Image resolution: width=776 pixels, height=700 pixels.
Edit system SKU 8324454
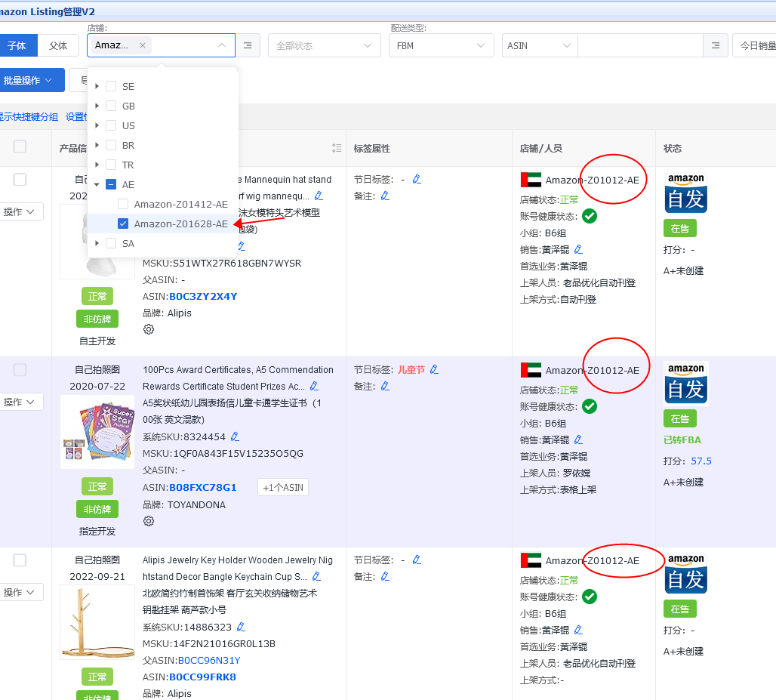235,436
